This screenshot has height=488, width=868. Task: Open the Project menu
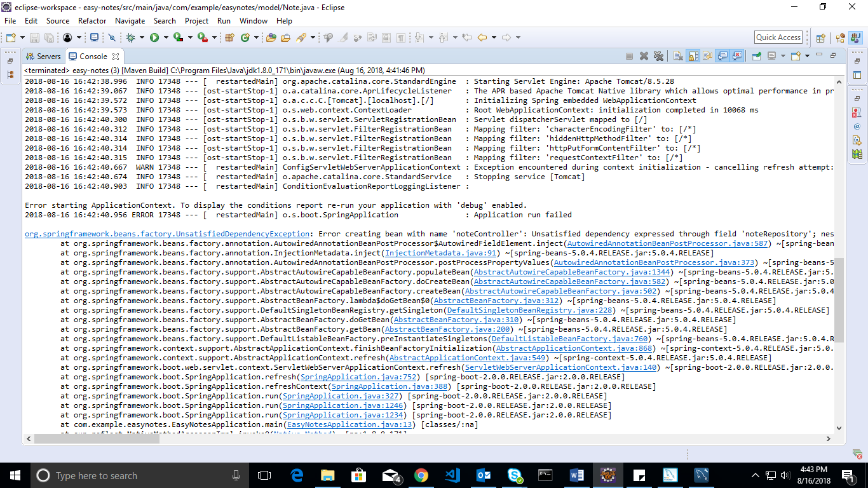[196, 20]
